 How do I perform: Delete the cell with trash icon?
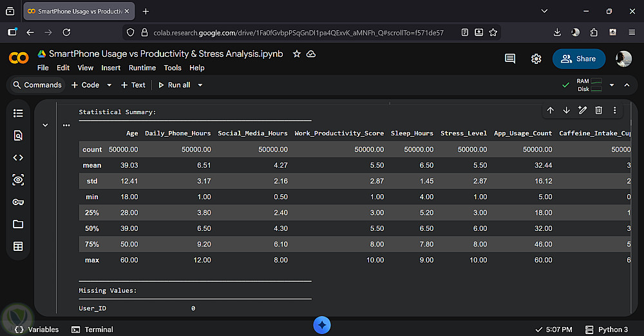(598, 110)
